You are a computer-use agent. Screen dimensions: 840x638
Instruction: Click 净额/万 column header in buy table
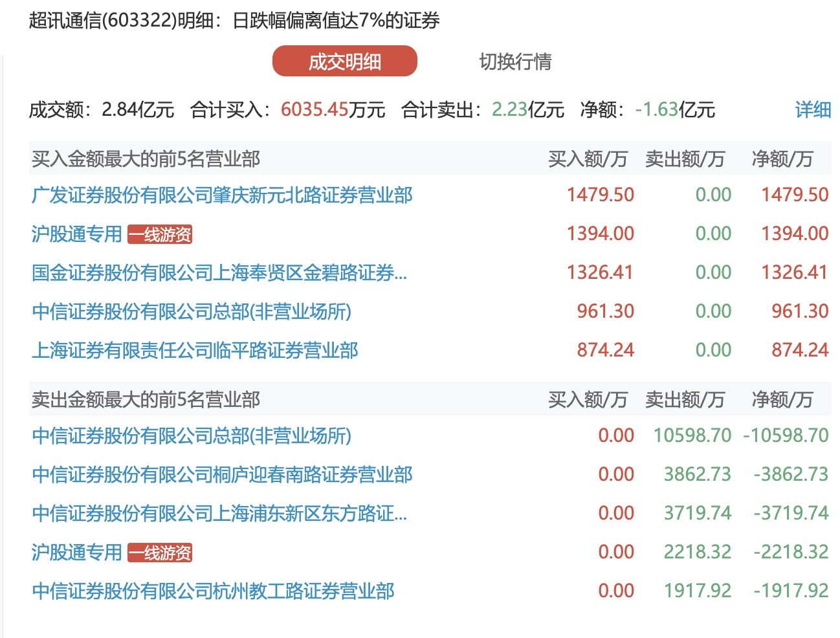point(782,159)
